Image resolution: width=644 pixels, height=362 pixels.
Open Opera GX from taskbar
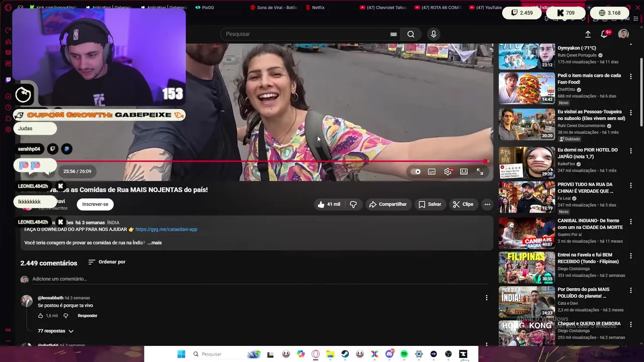coord(315,354)
